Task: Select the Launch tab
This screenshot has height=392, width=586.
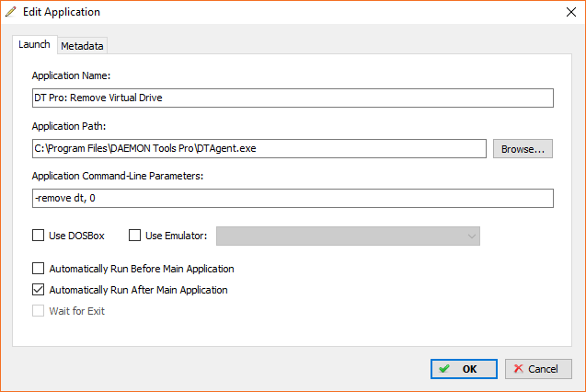Action: (34, 44)
